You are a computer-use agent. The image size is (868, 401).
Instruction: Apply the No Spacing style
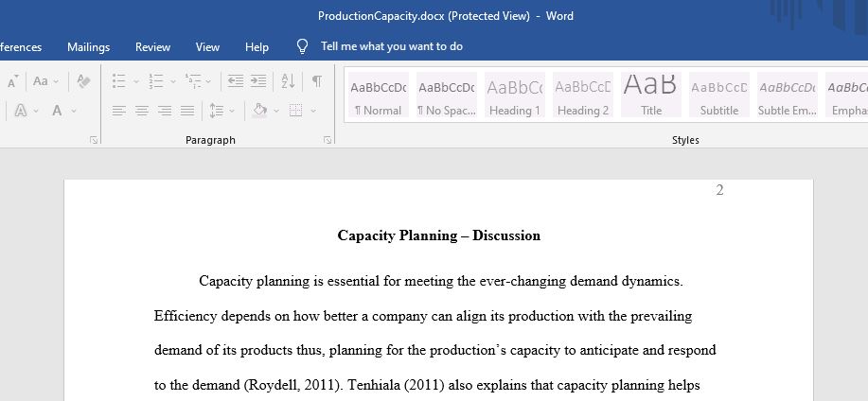[x=447, y=95]
